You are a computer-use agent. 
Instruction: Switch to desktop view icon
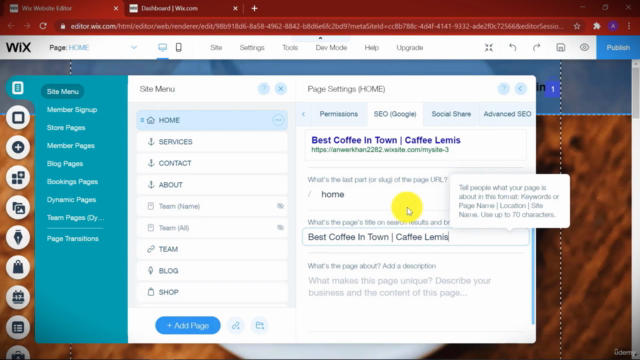pos(162,47)
